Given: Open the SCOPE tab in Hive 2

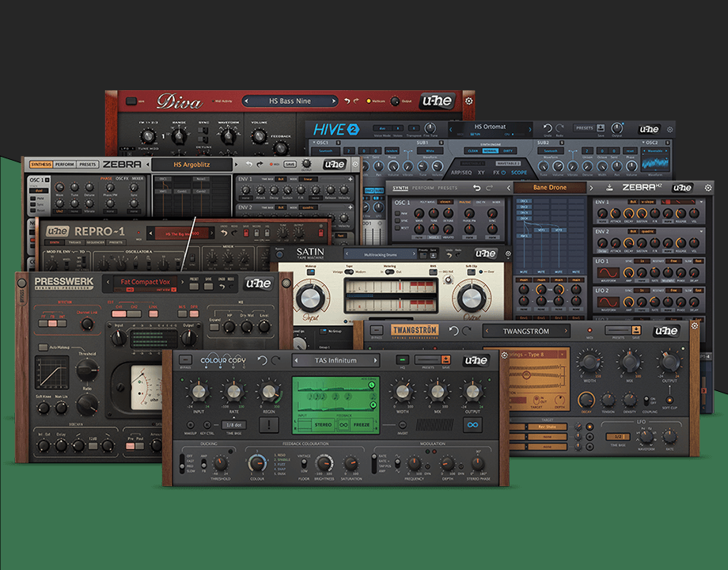Looking at the screenshot, I should click(519, 173).
